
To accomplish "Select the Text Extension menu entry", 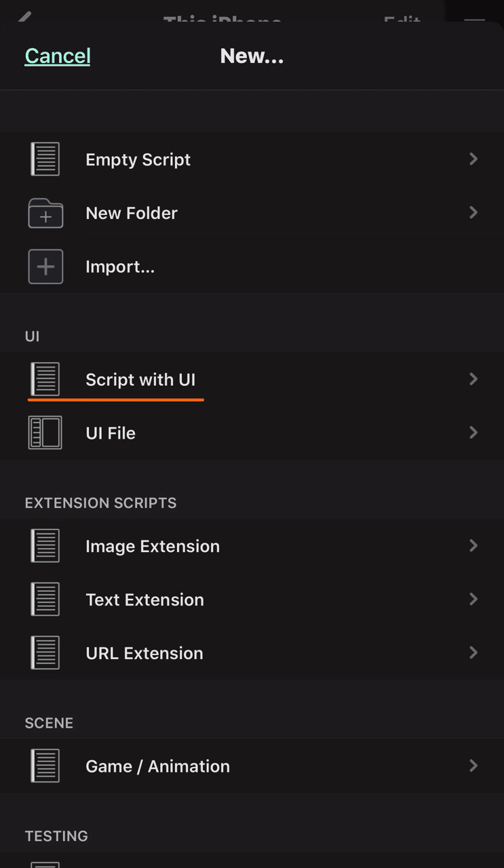I will coord(144,599).
